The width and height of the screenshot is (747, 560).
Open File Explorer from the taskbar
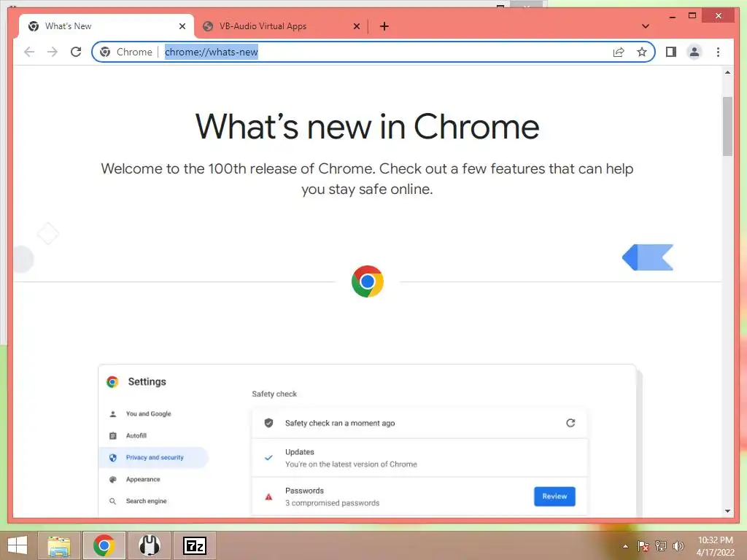point(59,545)
